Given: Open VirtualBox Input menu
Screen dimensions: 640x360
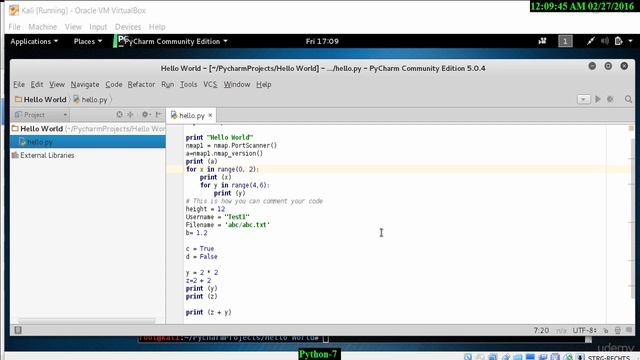Looking at the screenshot, I should (x=98, y=27).
